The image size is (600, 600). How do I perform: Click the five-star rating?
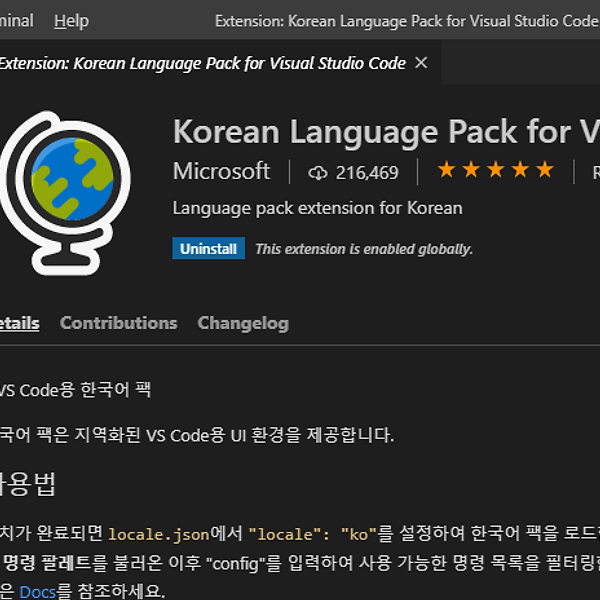click(496, 170)
